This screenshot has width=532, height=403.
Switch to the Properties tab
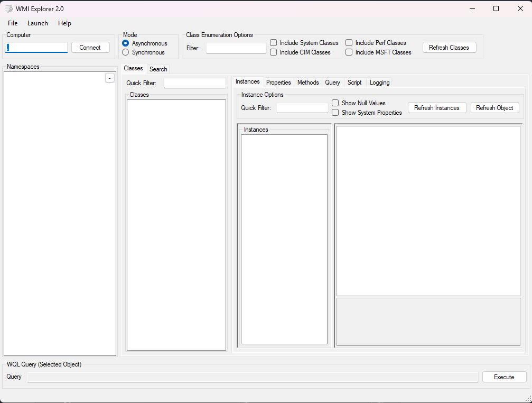278,83
